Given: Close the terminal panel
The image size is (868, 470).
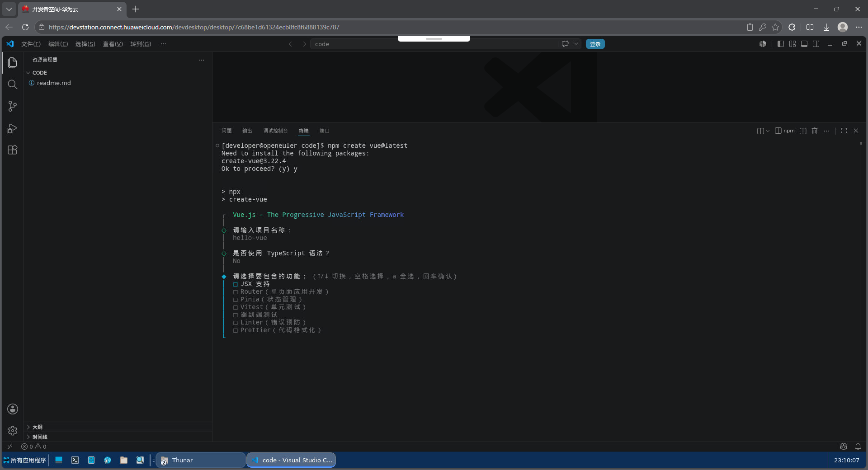Looking at the screenshot, I should pyautogui.click(x=856, y=131).
